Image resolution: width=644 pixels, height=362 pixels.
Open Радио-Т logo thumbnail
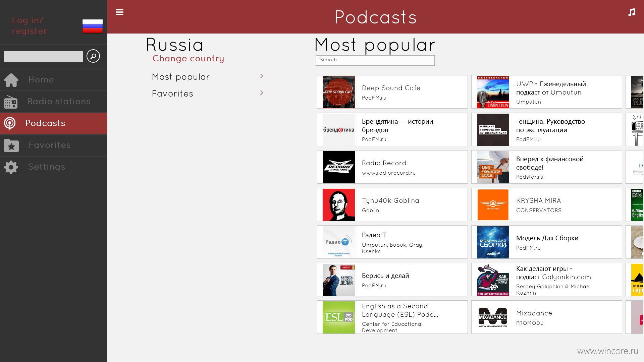click(338, 242)
